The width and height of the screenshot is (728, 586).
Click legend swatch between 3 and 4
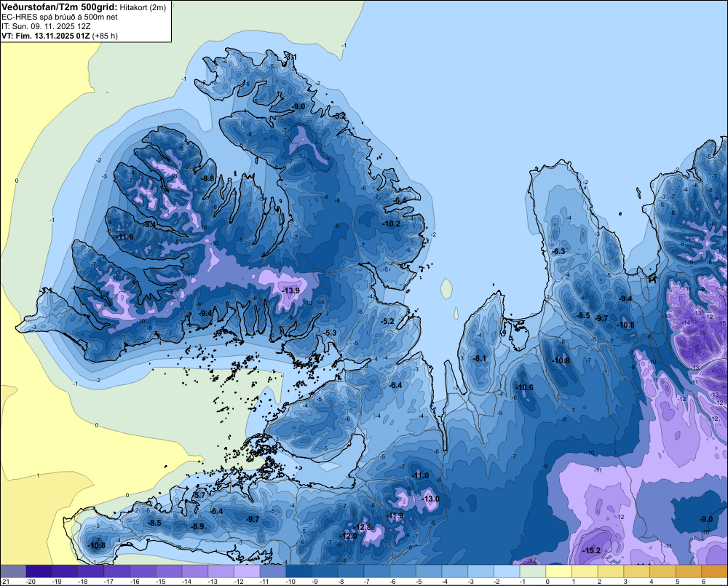[x=637, y=571]
